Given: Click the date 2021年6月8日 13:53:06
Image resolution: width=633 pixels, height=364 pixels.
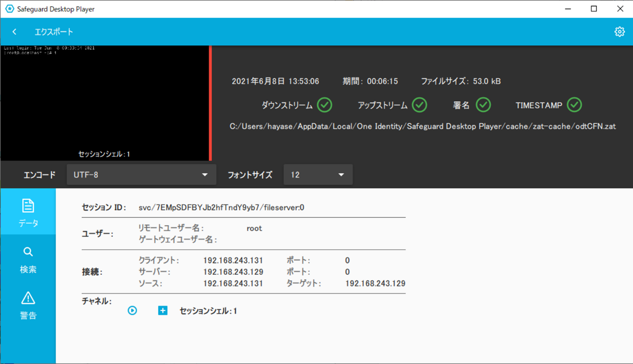Looking at the screenshot, I should 275,81.
